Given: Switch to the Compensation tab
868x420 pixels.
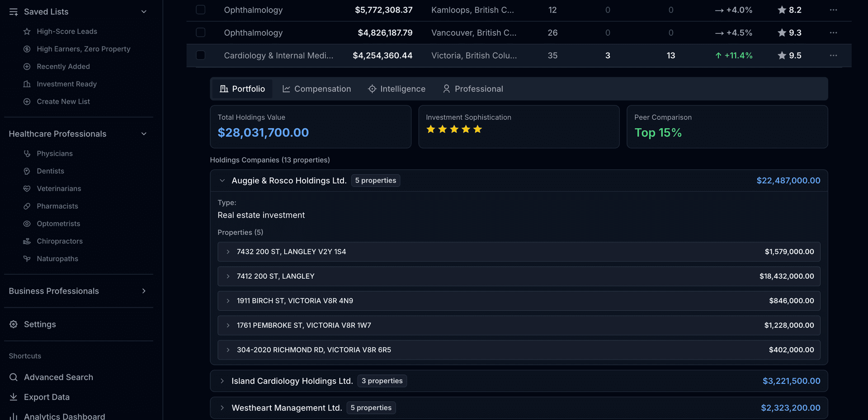Looking at the screenshot, I should pos(316,89).
